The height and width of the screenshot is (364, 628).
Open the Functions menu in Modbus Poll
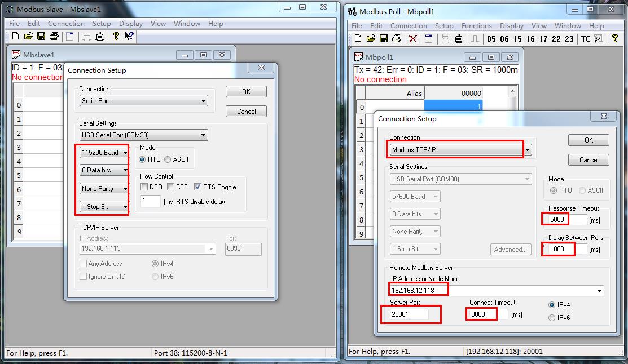(x=476, y=26)
